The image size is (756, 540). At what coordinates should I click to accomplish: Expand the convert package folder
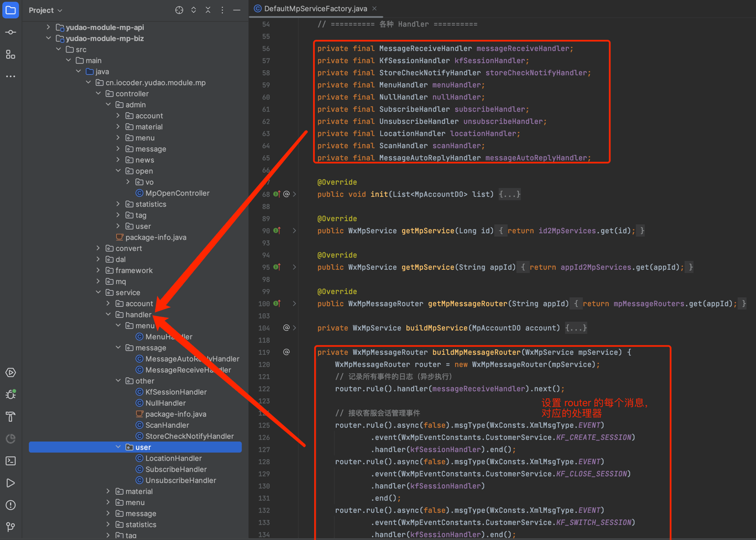(98, 248)
